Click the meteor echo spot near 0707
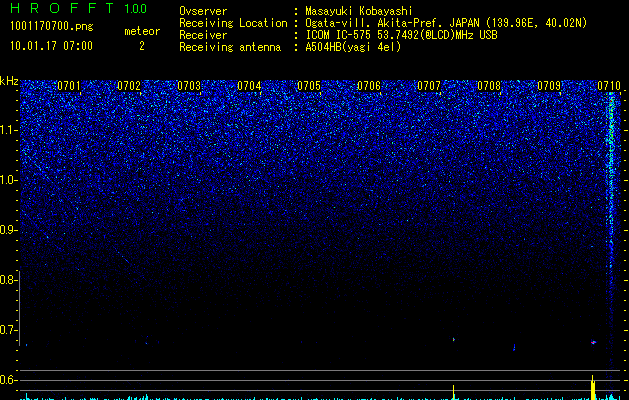The height and width of the screenshot is (400, 629). tap(454, 340)
